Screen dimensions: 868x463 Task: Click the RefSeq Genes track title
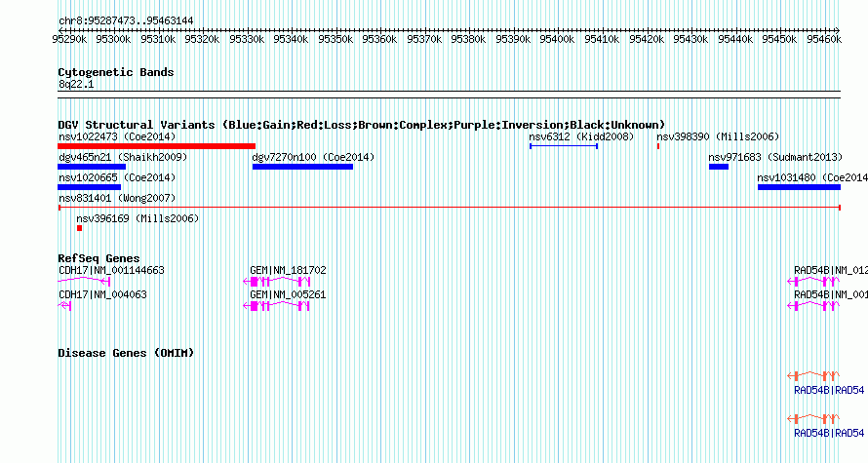pos(99,258)
